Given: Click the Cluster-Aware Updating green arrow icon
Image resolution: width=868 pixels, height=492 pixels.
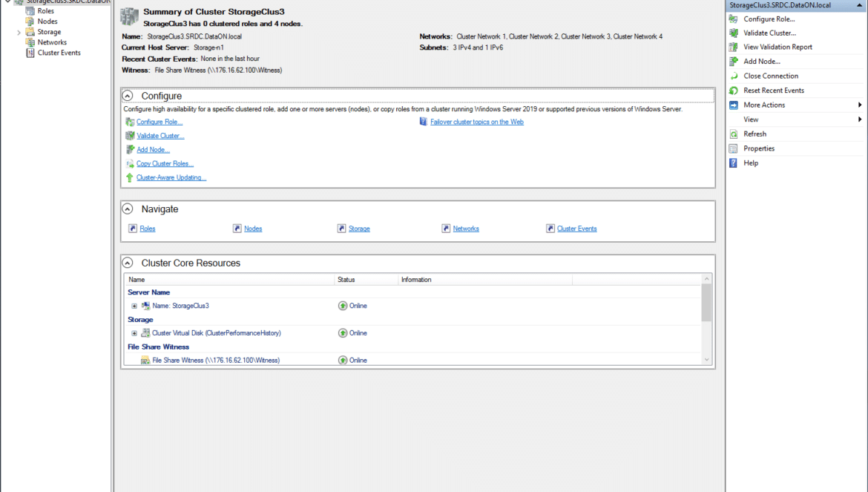Looking at the screenshot, I should 130,177.
